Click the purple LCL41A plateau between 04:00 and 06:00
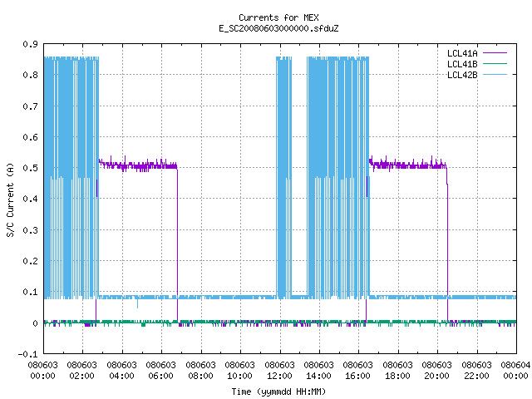This screenshot has width=532, height=399. point(142,166)
